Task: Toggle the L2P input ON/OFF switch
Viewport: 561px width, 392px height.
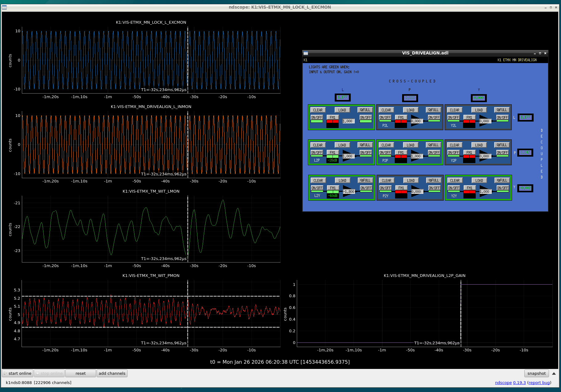Action: click(x=317, y=153)
